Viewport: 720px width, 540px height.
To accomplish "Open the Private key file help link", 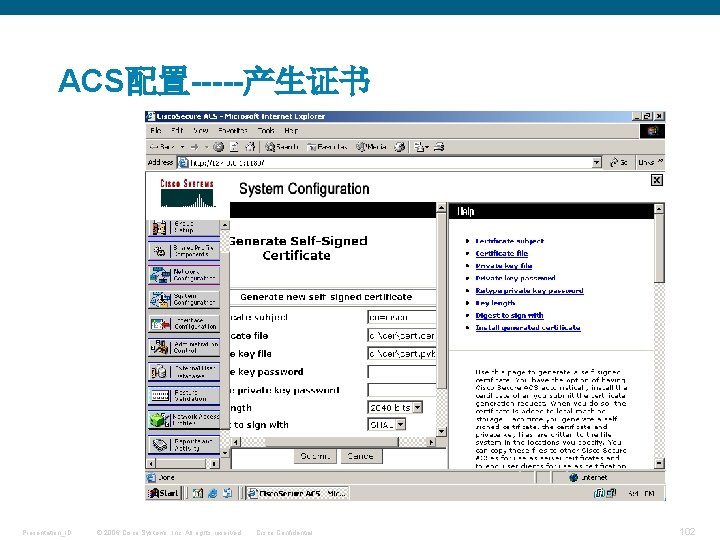I will tap(504, 265).
